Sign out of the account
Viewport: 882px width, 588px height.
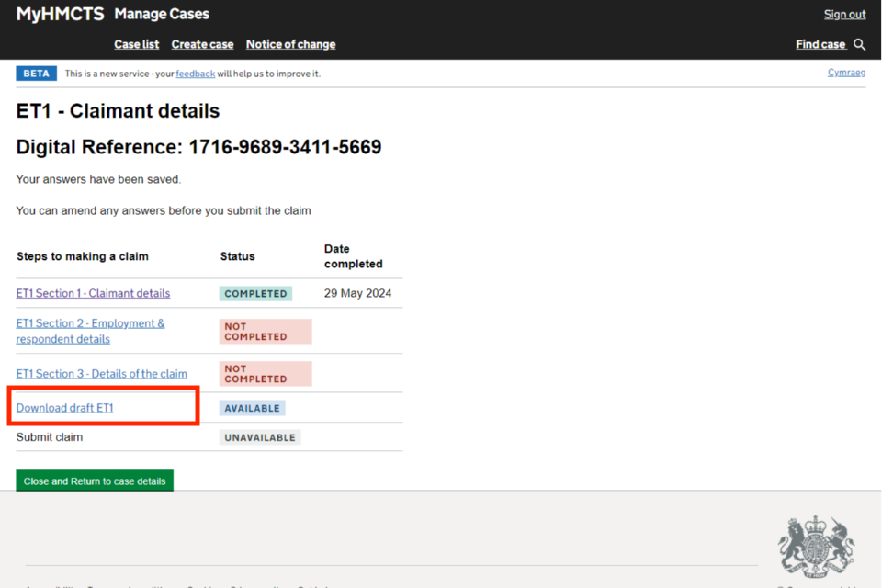(x=844, y=14)
